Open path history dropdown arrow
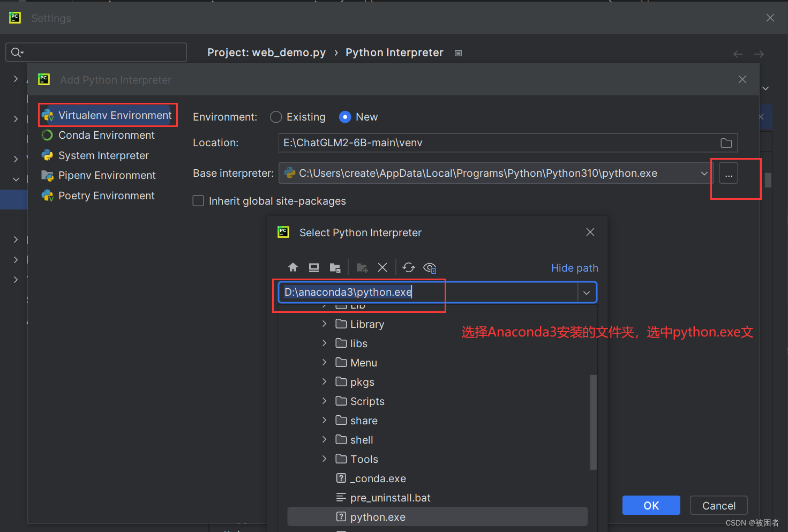The width and height of the screenshot is (788, 532). pyautogui.click(x=587, y=293)
